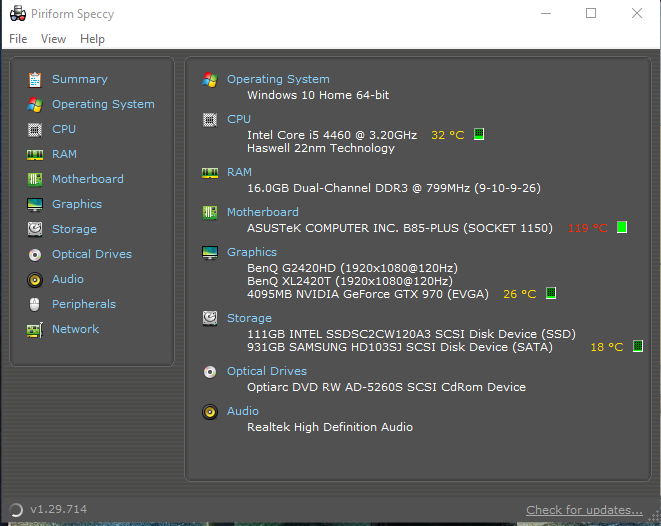Click the Peripherals mouse icon in sidebar

click(x=35, y=304)
